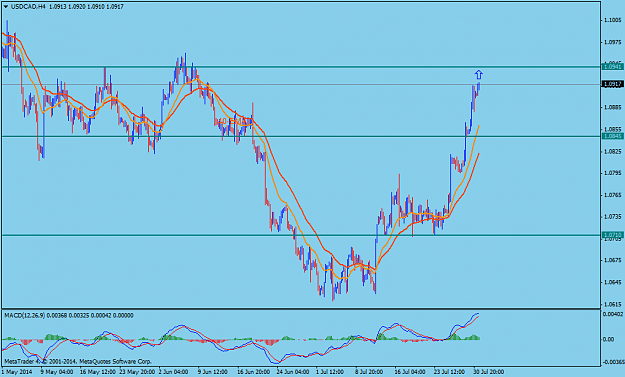
Task: Click the 1 Jul 12:00 date label
Action: click(x=330, y=372)
